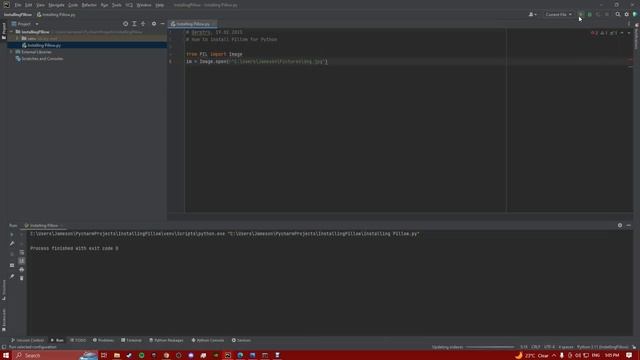Open the File menu
The height and width of the screenshot is (360, 640).
18,5
